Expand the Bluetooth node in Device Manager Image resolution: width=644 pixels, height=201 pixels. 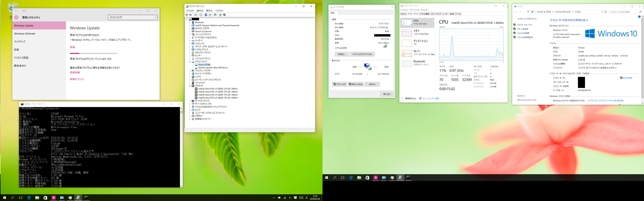click(190, 22)
